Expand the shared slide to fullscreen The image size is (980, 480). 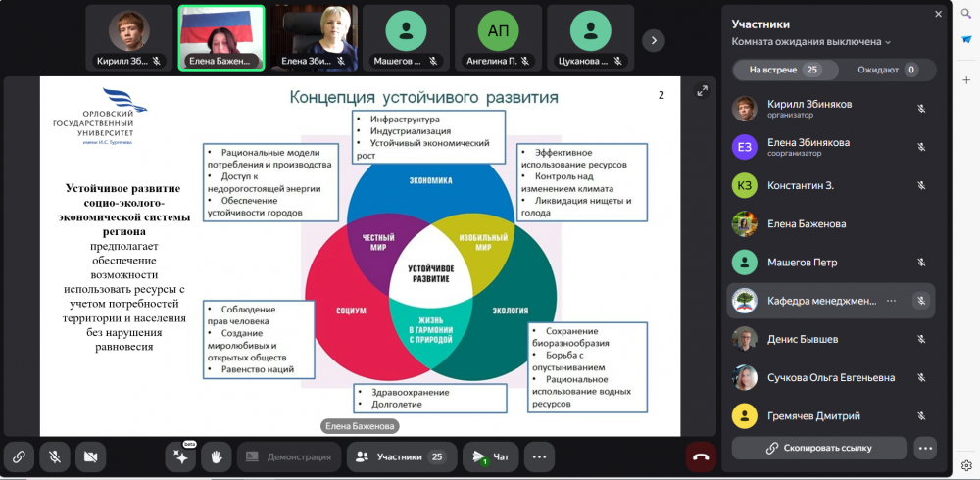click(x=702, y=91)
